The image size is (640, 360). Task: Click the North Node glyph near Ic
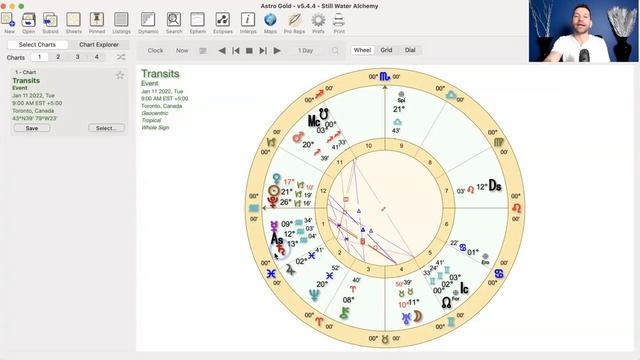pyautogui.click(x=447, y=303)
